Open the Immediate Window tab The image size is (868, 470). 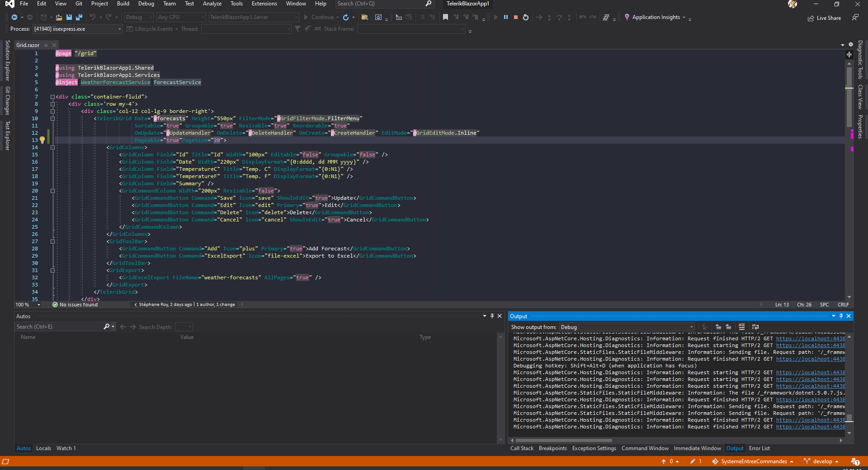(697, 448)
